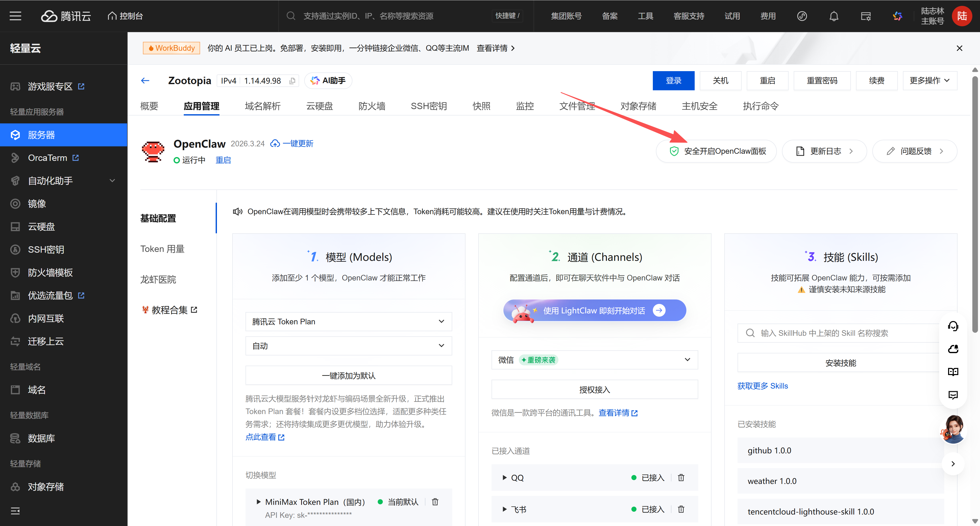This screenshot has width=980, height=526.
Task: Click the header billing window icon
Action: 866,16
